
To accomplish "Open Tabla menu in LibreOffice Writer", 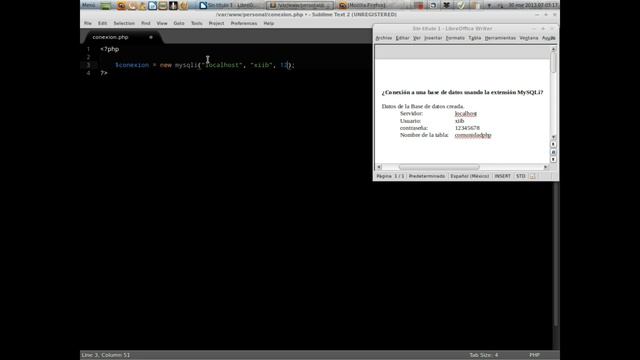I will (x=475, y=38).
